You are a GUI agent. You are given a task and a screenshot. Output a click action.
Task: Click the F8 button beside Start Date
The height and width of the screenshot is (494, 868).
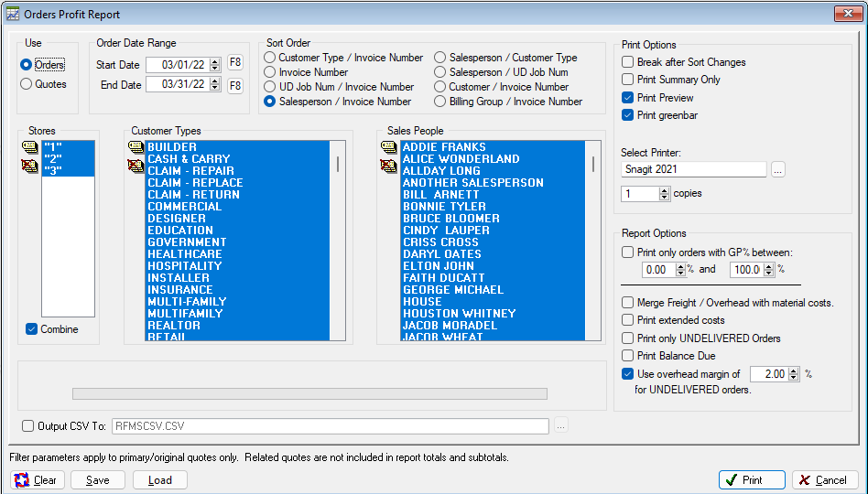click(x=235, y=62)
